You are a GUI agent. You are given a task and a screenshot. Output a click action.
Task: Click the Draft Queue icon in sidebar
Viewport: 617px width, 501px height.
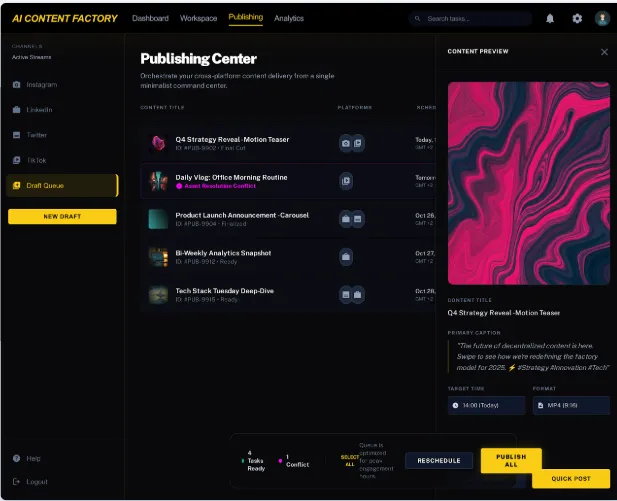point(16,185)
